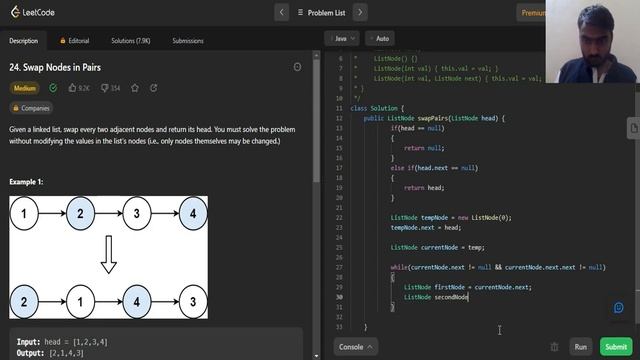
Task: Click 'ListNode currentNode = temp;' line
Action: 438,247
